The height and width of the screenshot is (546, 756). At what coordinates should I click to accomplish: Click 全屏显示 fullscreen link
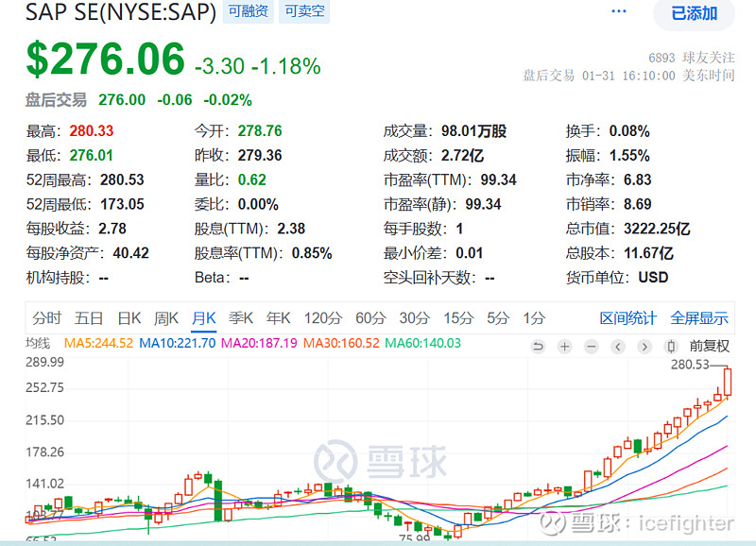coord(699,318)
